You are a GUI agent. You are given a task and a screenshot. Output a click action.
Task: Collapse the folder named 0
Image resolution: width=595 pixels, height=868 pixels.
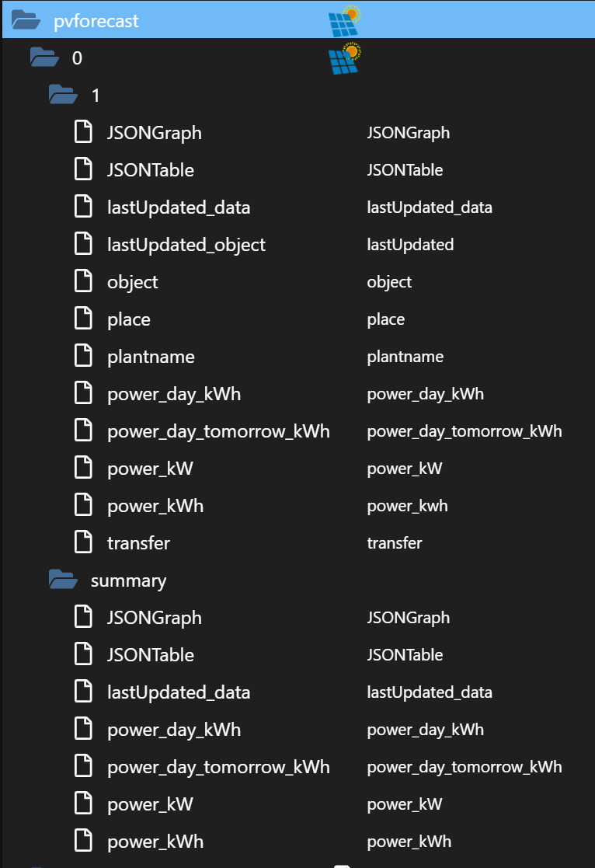44,58
